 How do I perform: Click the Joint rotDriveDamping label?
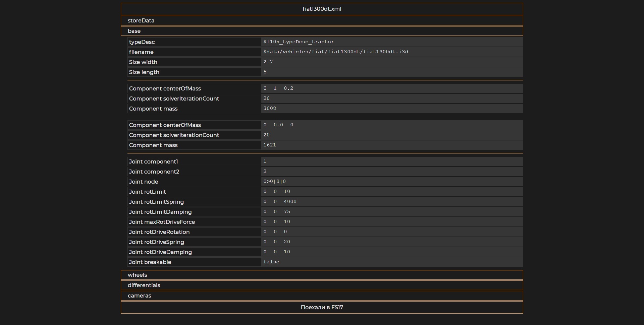(160, 252)
